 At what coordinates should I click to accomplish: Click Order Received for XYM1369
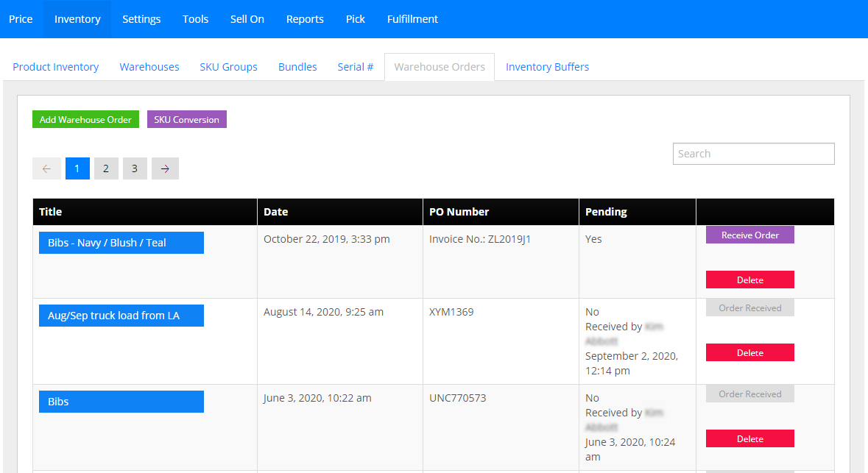point(750,307)
